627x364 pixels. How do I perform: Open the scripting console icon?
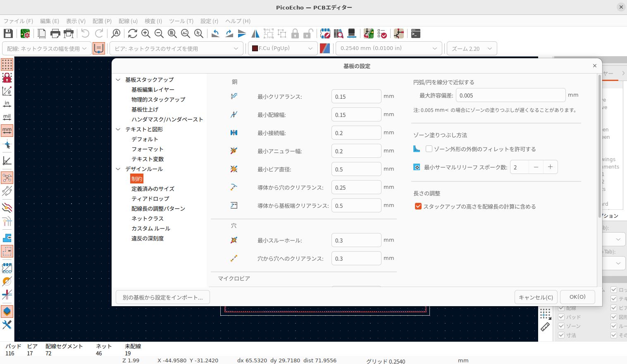pos(416,33)
